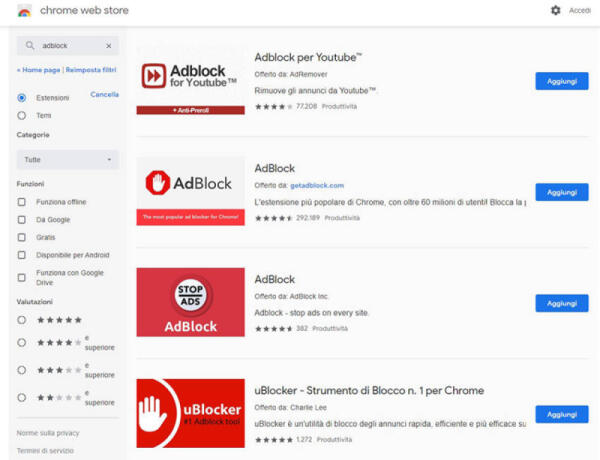Image resolution: width=600 pixels, height=460 pixels.
Task: Click the Chrome Web Store rainbow logo
Action: (24, 11)
